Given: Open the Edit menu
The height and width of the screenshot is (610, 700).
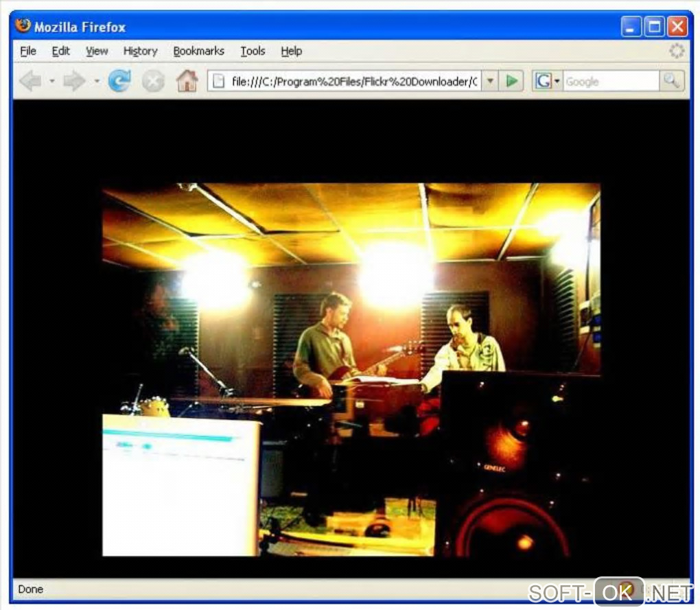Looking at the screenshot, I should (60, 51).
